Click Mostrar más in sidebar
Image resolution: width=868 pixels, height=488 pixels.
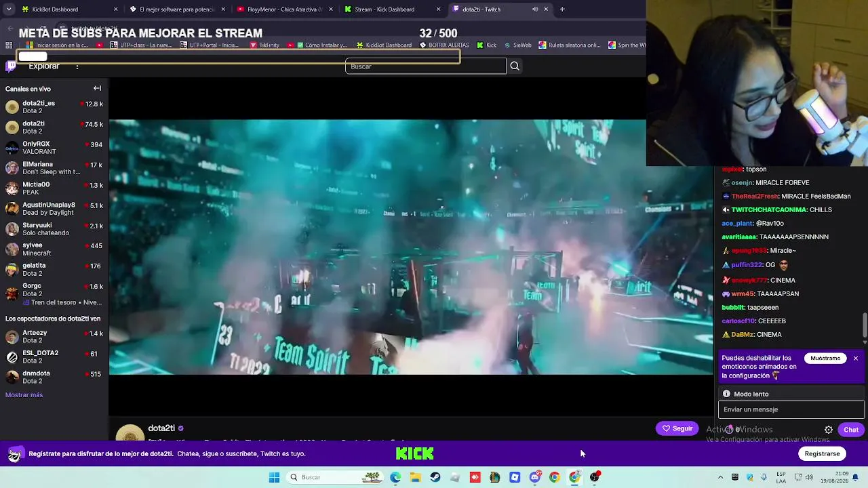24,395
